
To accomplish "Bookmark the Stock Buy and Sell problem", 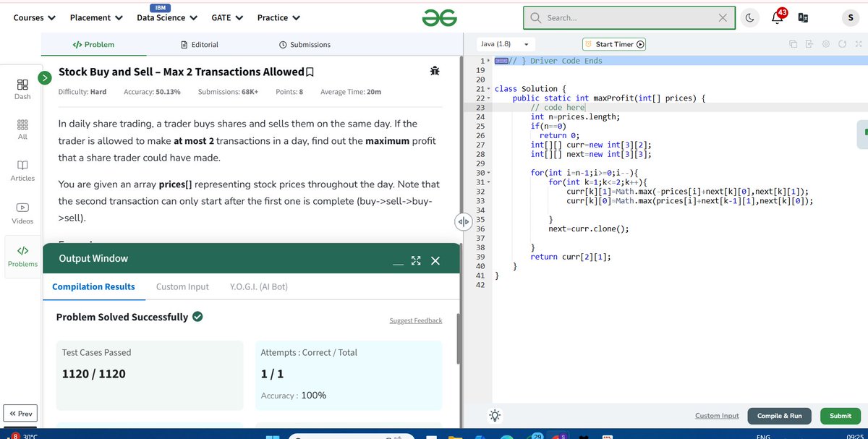I will coord(310,70).
